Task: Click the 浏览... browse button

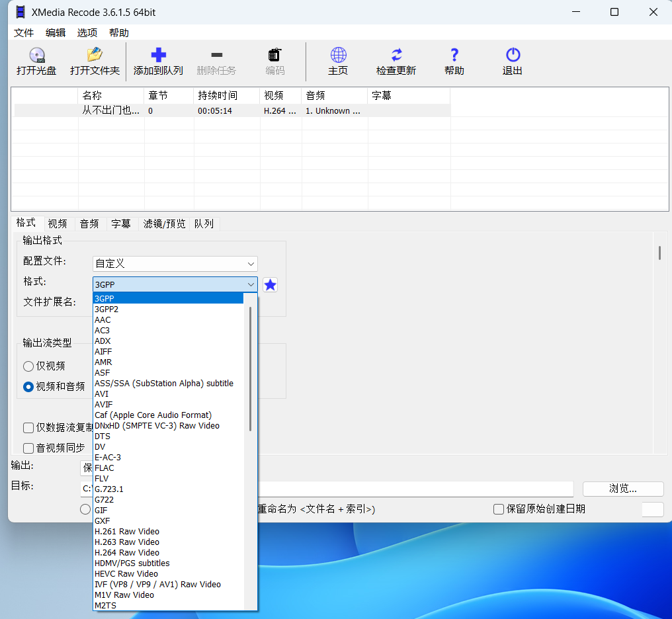Action: pos(622,488)
